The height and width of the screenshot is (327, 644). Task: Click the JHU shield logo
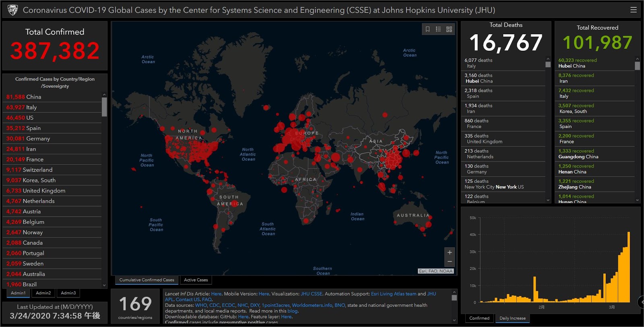pos(13,10)
